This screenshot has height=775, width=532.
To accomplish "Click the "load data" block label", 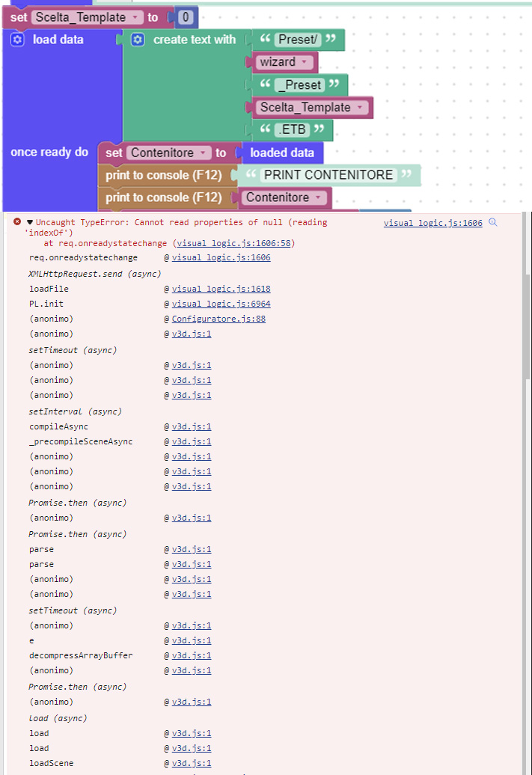I will pos(58,40).
